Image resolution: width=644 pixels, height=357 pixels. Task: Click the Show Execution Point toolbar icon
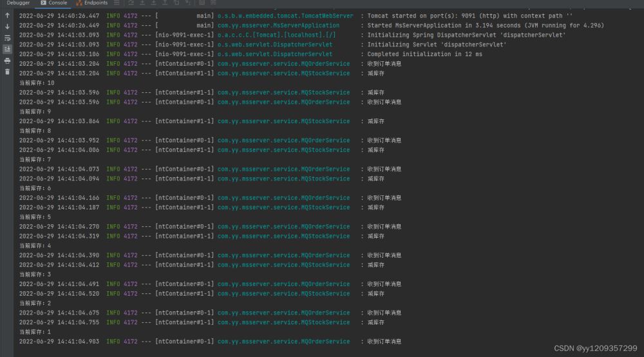point(131,3)
